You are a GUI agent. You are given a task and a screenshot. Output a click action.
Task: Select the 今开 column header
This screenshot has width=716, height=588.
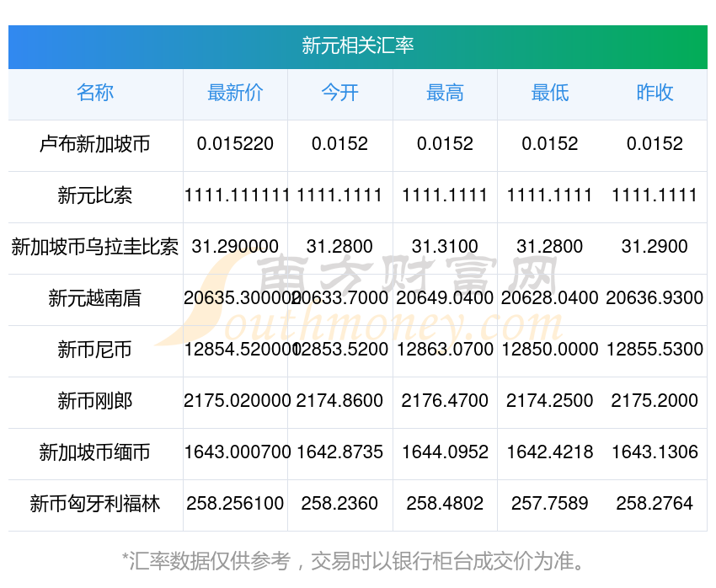[x=339, y=94]
